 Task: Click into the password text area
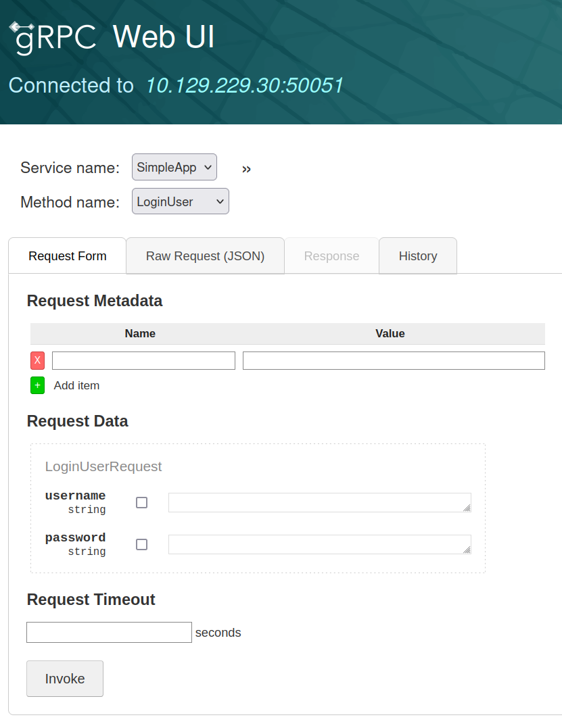(318, 544)
